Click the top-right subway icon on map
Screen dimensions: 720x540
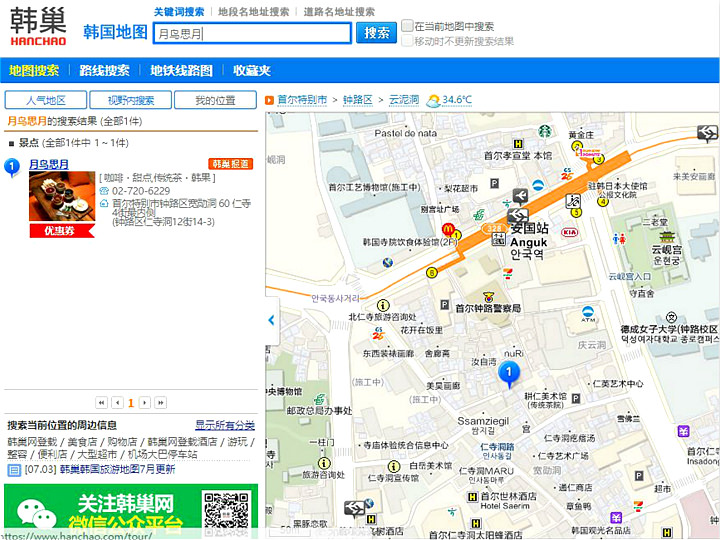tap(707, 133)
